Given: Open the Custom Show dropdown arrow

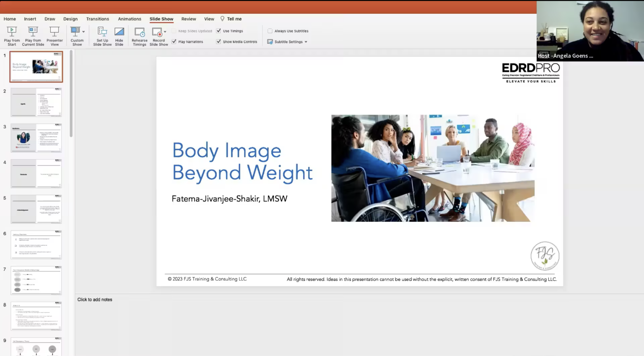Looking at the screenshot, I should 83,31.
